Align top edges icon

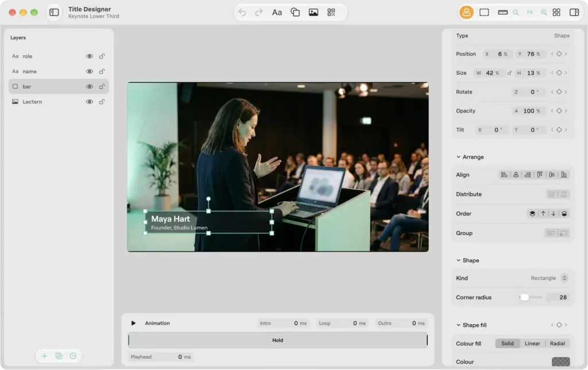tap(540, 175)
